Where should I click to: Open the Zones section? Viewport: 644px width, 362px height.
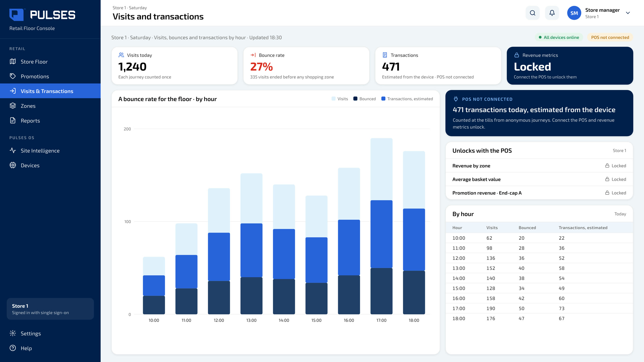(x=50, y=106)
